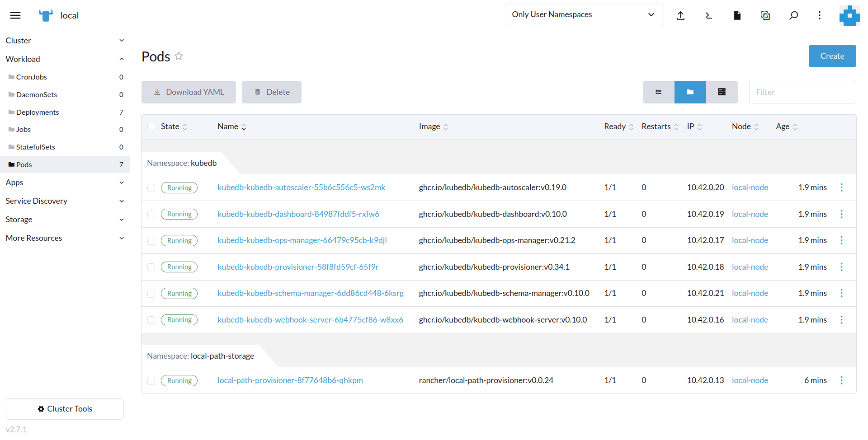Click the Filter input field
Image resolution: width=868 pixels, height=440 pixels.
point(802,92)
